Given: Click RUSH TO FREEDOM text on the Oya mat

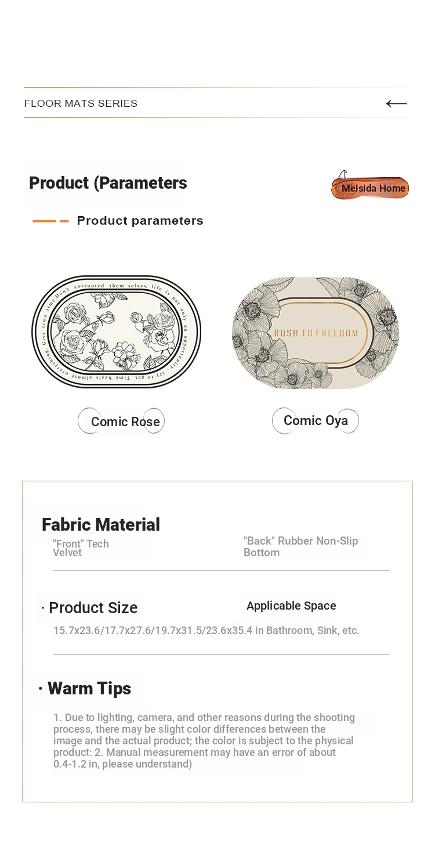Looking at the screenshot, I should click(x=316, y=333).
